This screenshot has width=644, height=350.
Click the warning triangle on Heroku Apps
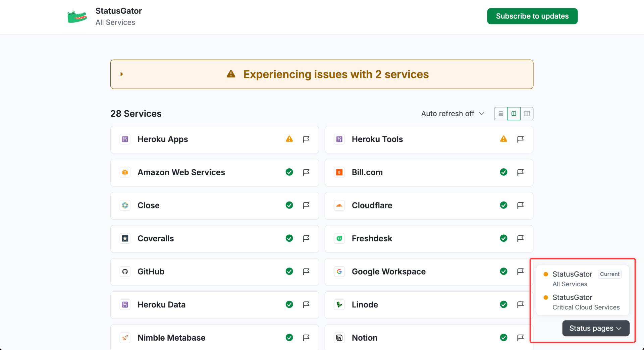[x=289, y=139]
